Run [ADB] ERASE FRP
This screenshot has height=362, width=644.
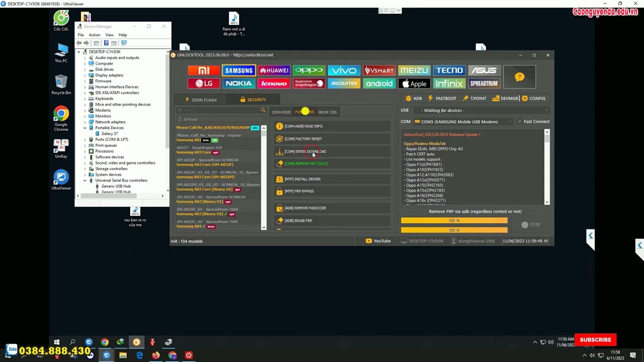click(332, 220)
